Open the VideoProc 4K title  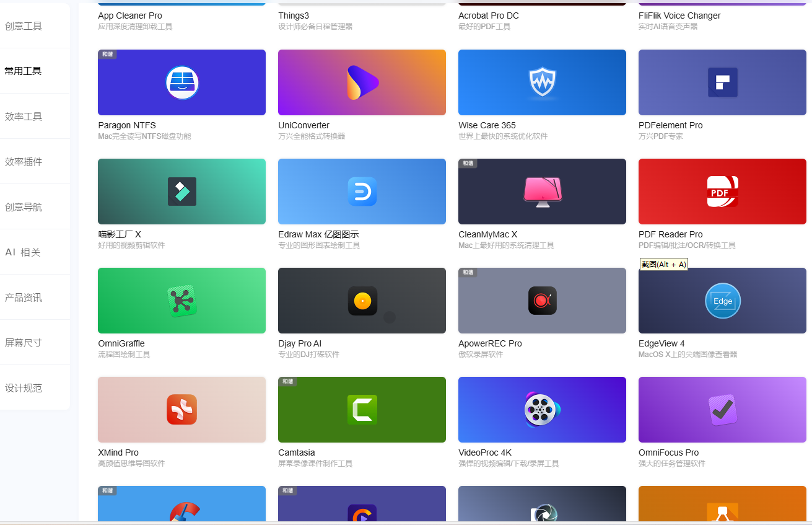(x=485, y=452)
